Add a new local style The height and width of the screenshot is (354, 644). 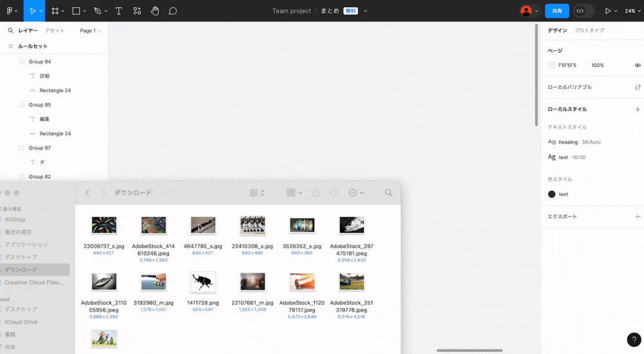[638, 109]
